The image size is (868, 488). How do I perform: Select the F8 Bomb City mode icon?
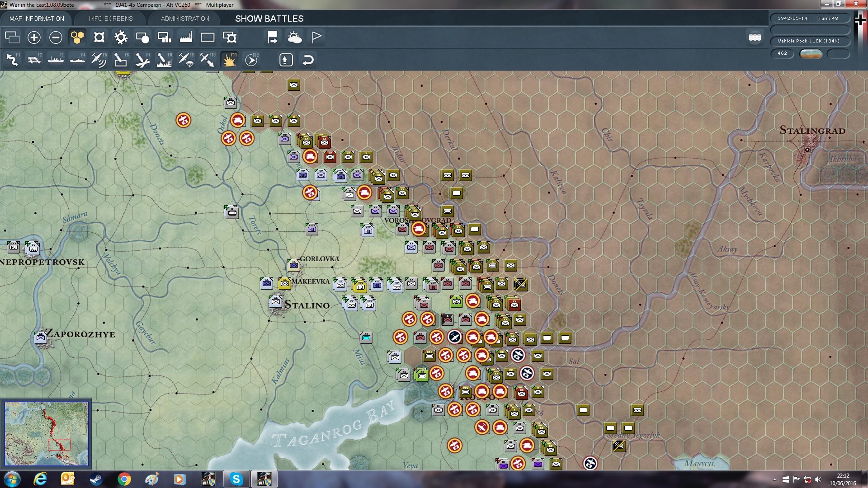(164, 60)
